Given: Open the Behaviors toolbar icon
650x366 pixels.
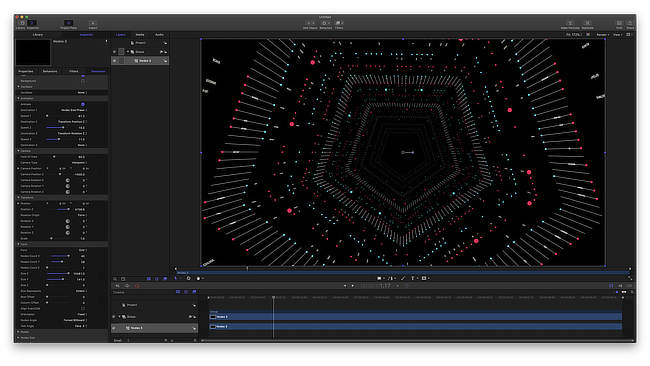Looking at the screenshot, I should pyautogui.click(x=325, y=24).
